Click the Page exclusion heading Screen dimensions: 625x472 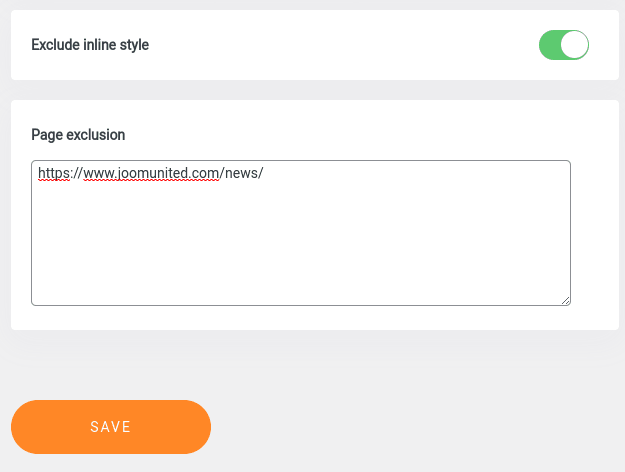coord(78,134)
